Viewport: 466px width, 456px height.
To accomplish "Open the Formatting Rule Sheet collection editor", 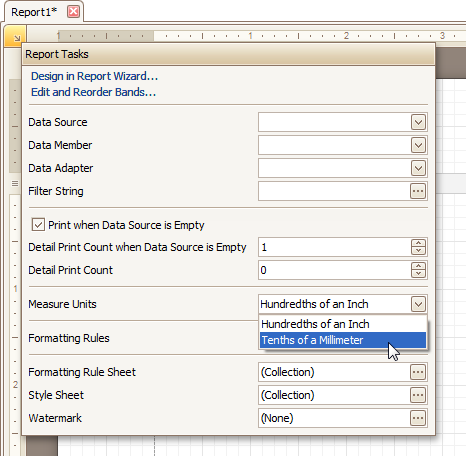I will click(x=418, y=372).
